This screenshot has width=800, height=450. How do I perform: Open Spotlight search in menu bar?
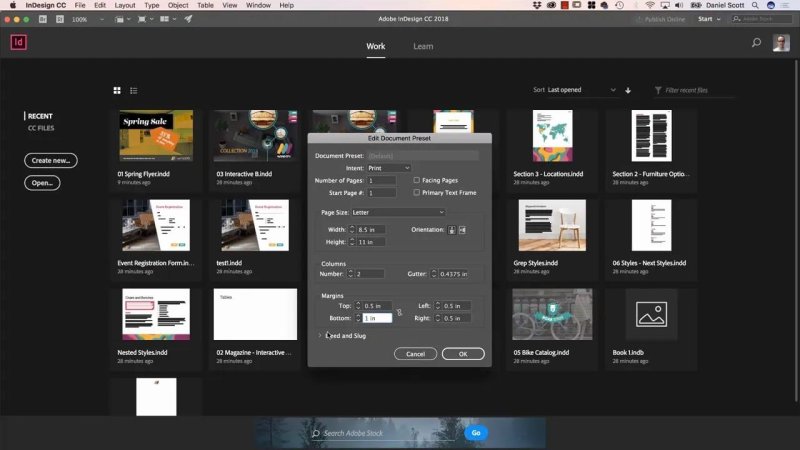point(755,5)
